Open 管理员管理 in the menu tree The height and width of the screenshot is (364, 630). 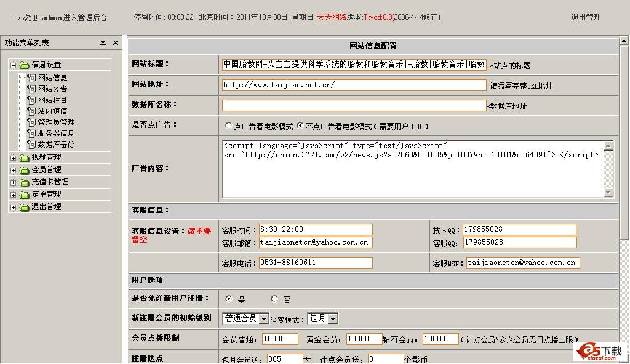pyautogui.click(x=56, y=122)
